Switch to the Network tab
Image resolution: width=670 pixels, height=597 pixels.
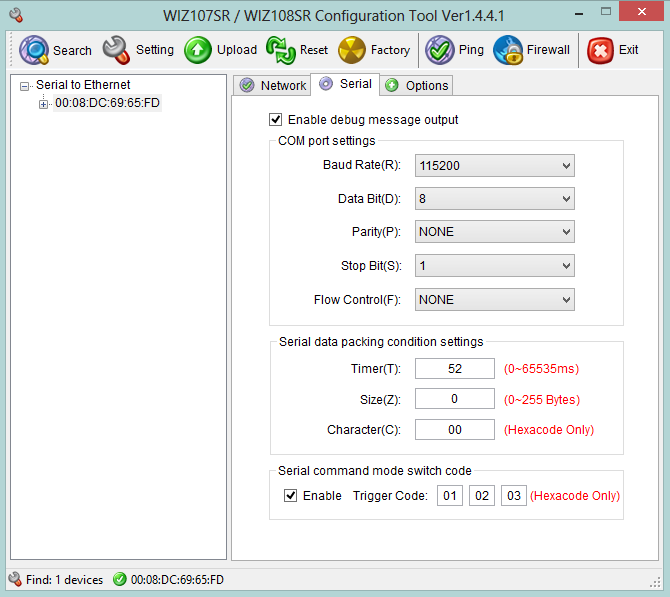click(272, 85)
